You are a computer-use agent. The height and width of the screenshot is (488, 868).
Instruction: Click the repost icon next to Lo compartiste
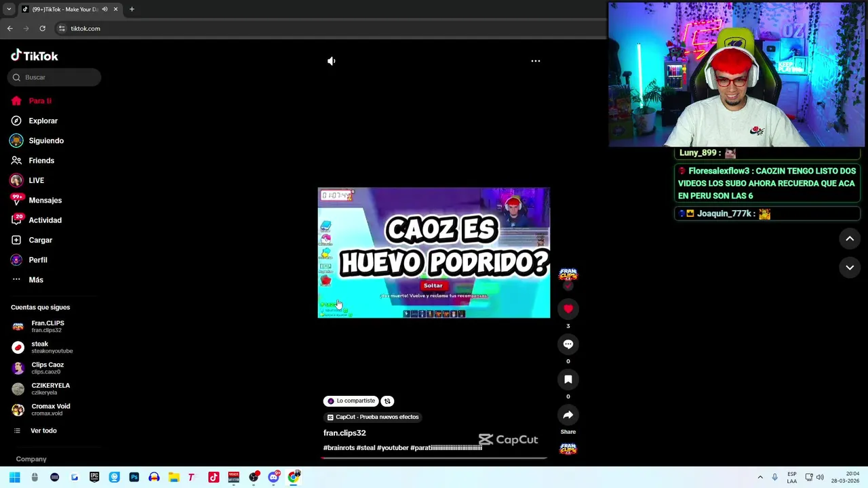click(387, 401)
